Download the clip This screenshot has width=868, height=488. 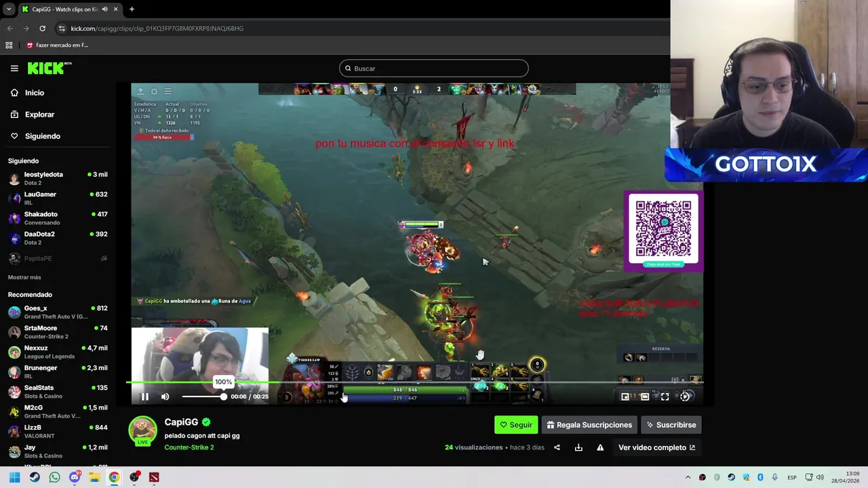(578, 447)
